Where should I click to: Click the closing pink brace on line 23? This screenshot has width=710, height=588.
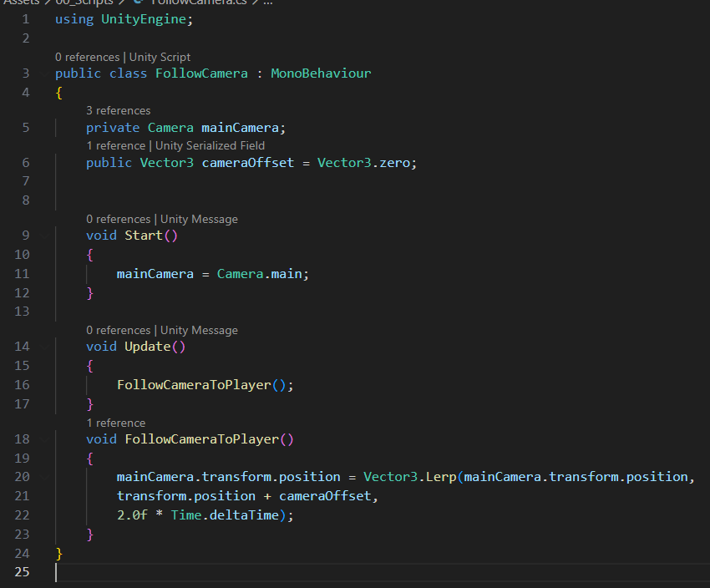click(89, 535)
